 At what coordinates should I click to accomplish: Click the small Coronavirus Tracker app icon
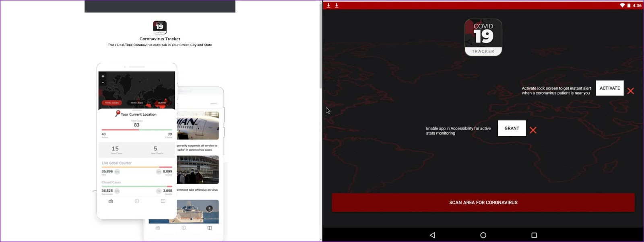tap(160, 27)
